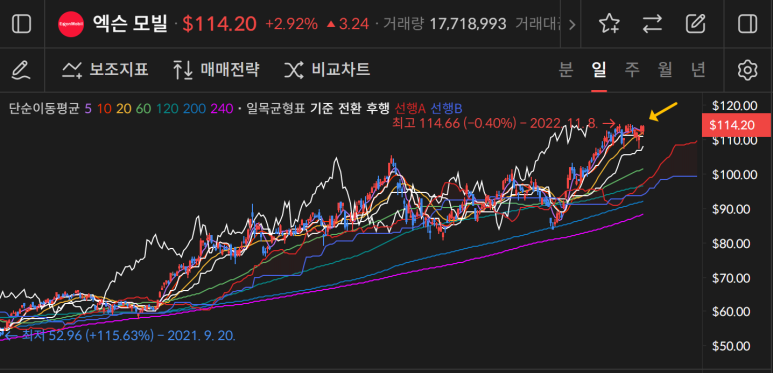
Task: Toggle Ichimoku 후행 line
Action: [379, 108]
